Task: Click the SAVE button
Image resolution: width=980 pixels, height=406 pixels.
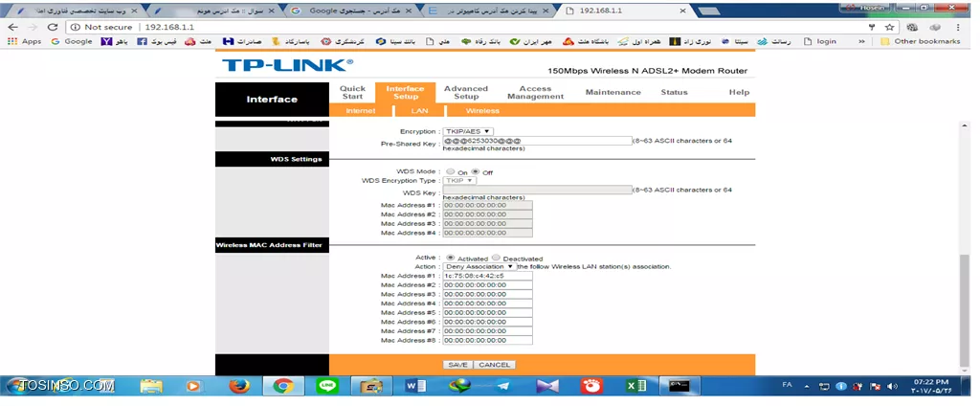Action: 457,365
